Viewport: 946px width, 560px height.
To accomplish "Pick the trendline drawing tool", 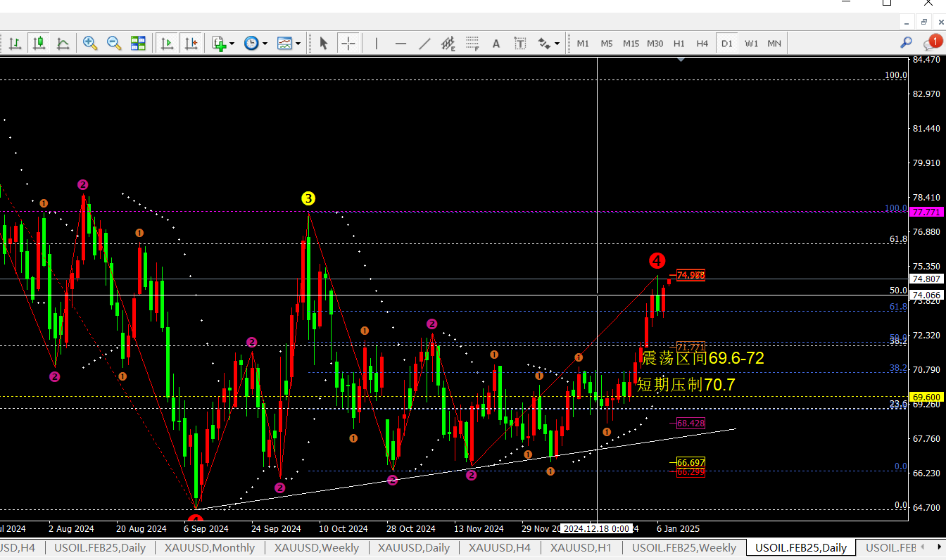I will click(424, 44).
